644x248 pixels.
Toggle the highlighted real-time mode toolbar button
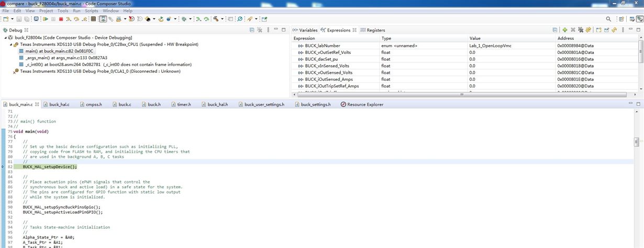click(x=103, y=19)
